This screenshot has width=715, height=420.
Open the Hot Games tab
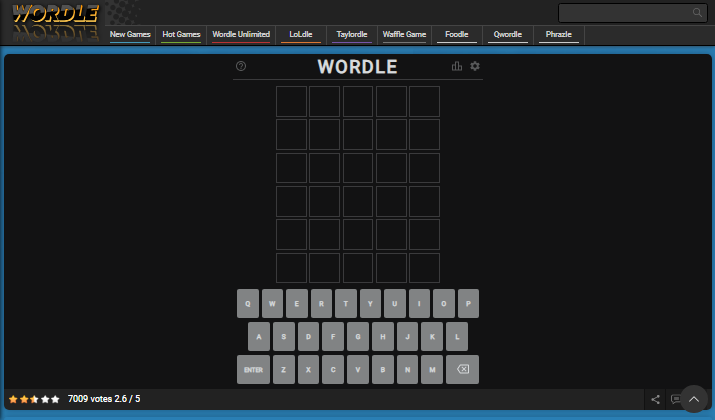181,35
